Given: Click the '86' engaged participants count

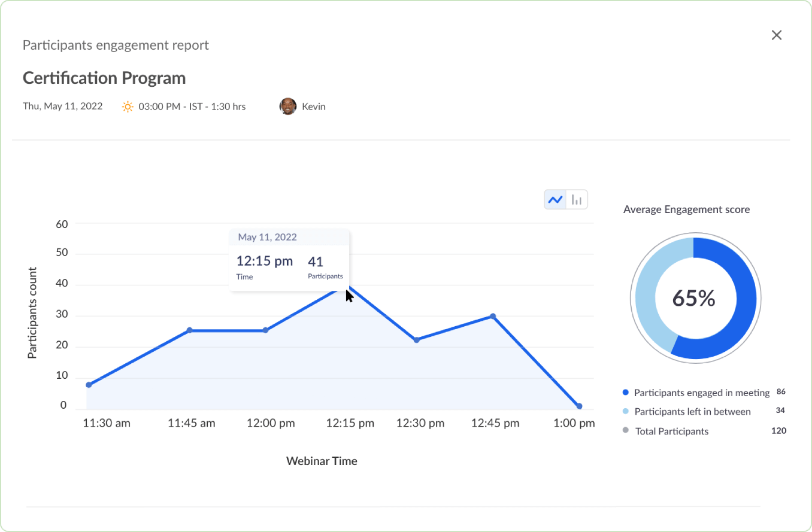Looking at the screenshot, I should coord(781,391).
